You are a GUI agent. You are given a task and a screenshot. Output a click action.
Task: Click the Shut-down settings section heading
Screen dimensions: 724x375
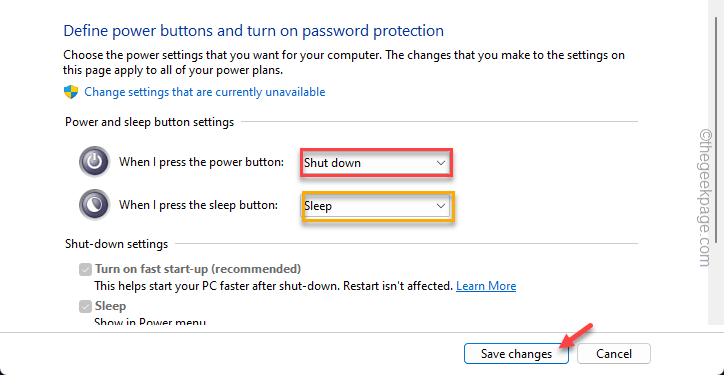(116, 243)
